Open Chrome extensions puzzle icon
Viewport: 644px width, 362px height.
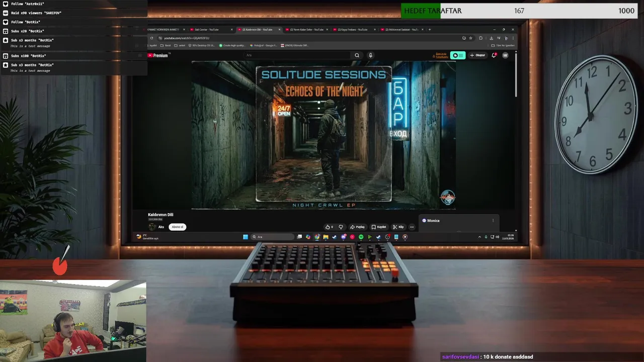pyautogui.click(x=480, y=38)
